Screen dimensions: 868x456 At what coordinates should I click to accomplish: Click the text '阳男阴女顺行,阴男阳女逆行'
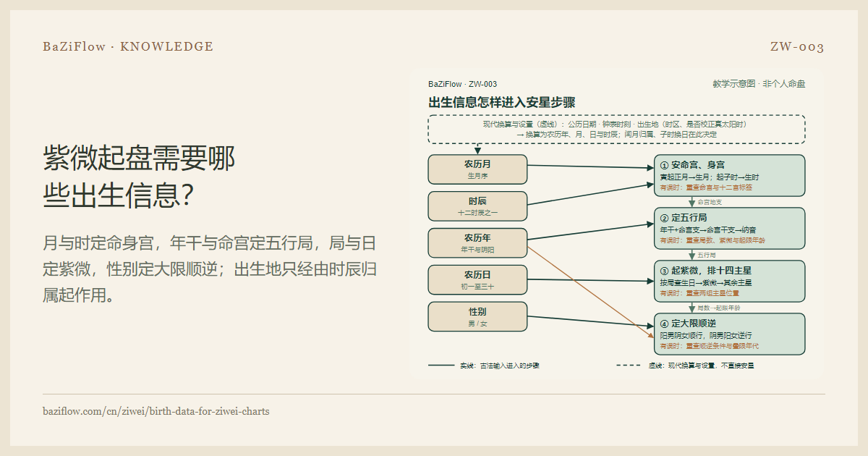tap(706, 336)
